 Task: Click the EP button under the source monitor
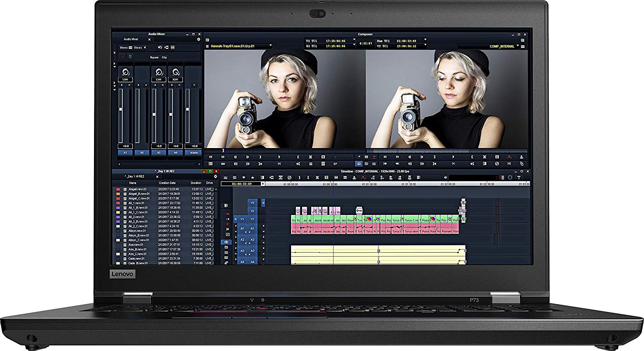click(335, 163)
